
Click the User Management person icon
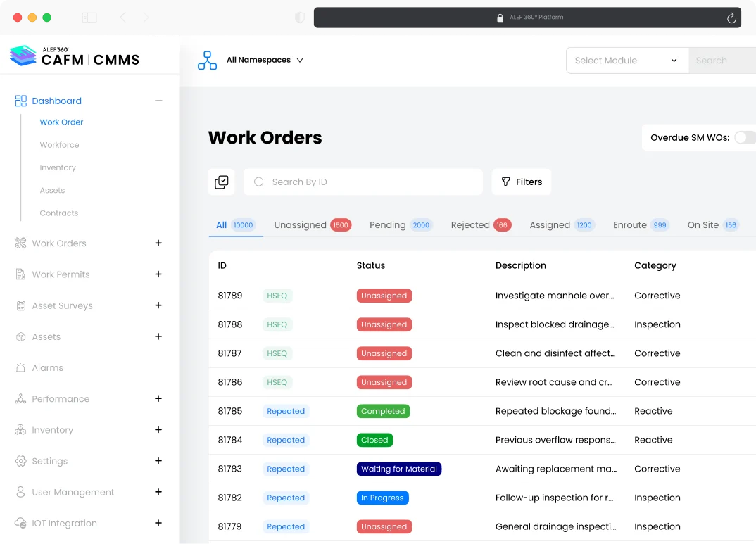click(20, 492)
